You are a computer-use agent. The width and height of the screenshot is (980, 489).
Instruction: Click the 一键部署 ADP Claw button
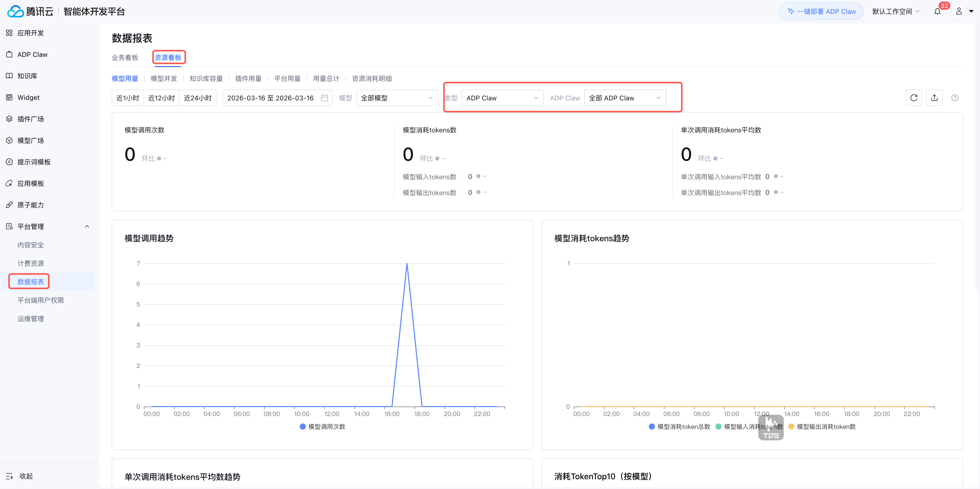(x=821, y=12)
